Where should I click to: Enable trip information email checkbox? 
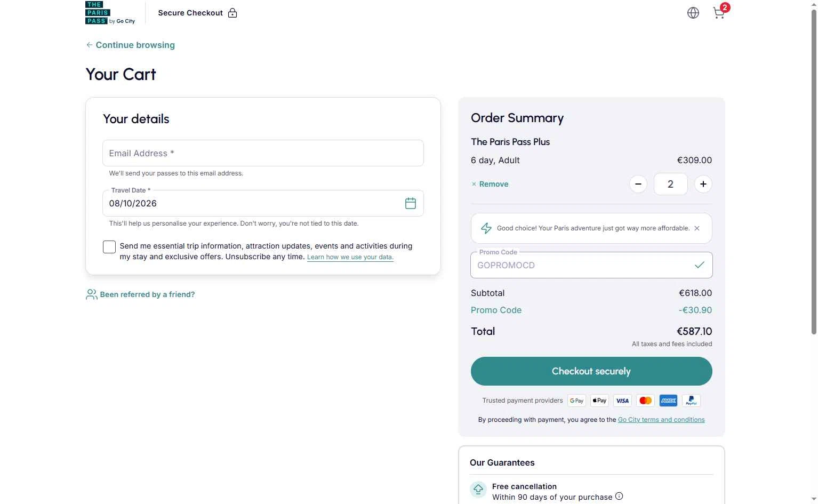tap(109, 247)
